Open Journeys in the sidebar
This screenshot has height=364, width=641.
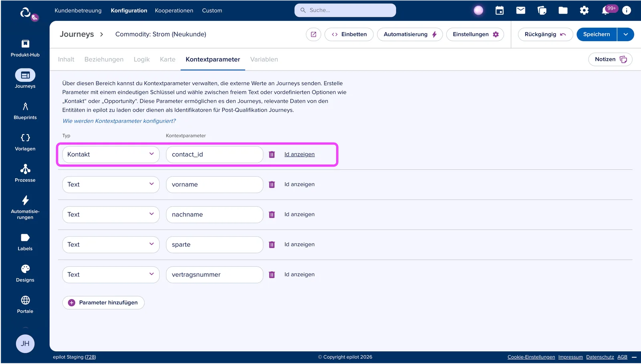tap(25, 79)
